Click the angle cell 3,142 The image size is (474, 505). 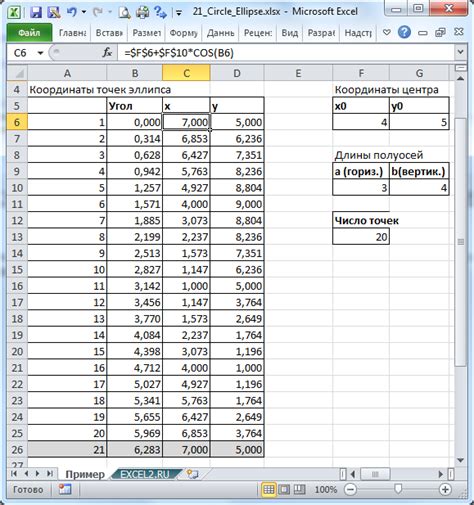(x=135, y=286)
